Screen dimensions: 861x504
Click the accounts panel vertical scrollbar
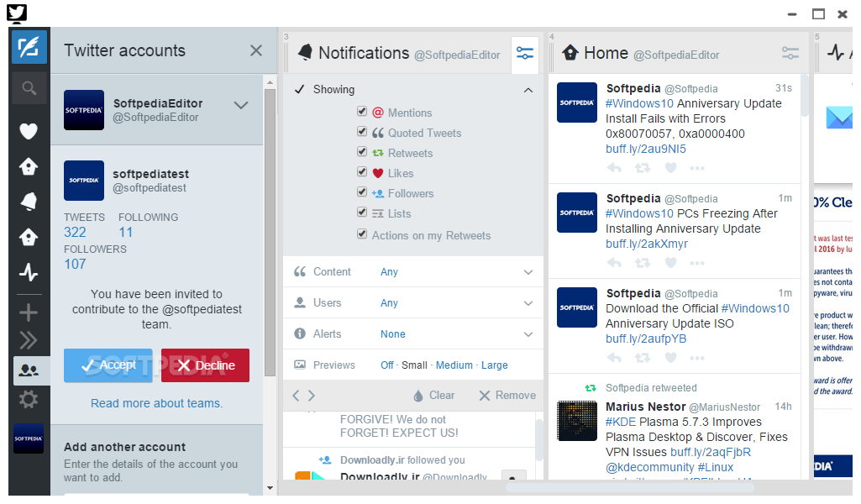pos(270,233)
